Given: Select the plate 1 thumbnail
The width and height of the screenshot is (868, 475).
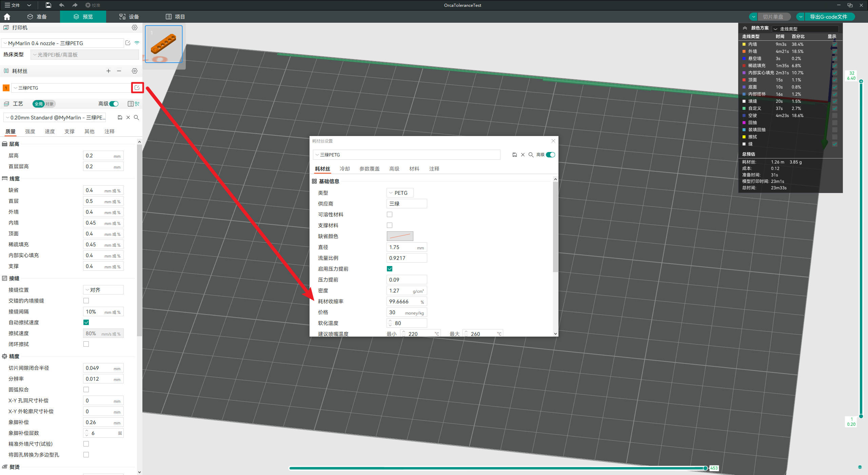Looking at the screenshot, I should (164, 44).
